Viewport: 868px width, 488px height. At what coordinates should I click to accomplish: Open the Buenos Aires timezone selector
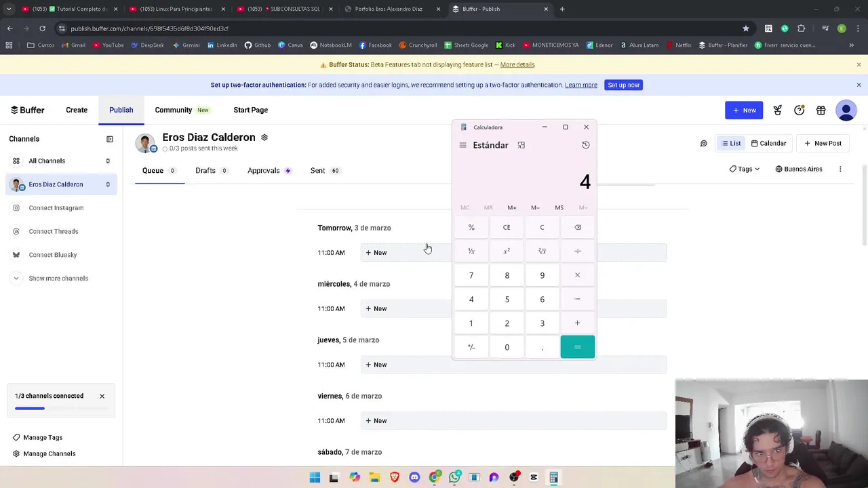click(x=799, y=169)
